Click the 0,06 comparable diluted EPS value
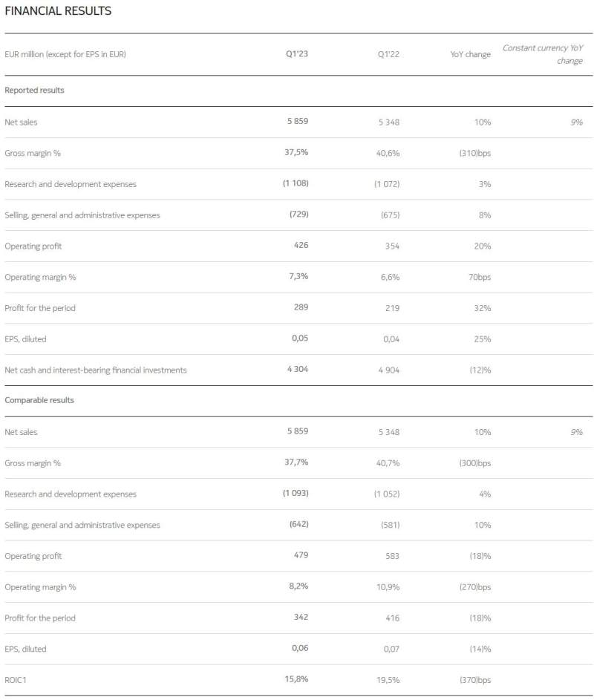594x700 pixels. 298,649
